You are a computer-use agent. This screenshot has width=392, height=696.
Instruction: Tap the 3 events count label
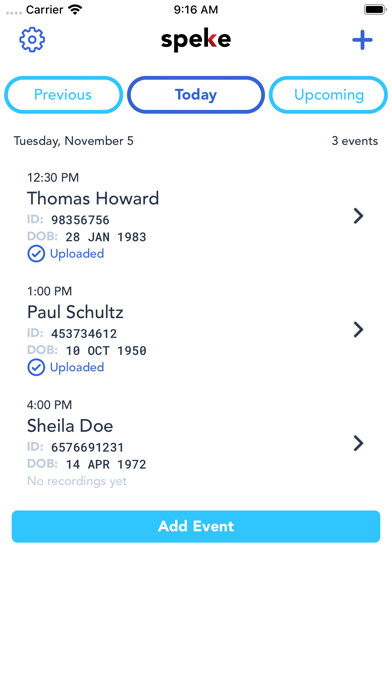point(355,141)
